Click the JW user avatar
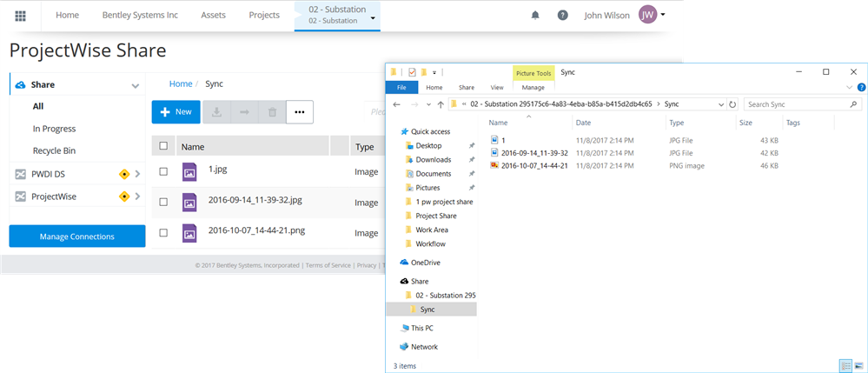The width and height of the screenshot is (868, 373). point(647,15)
